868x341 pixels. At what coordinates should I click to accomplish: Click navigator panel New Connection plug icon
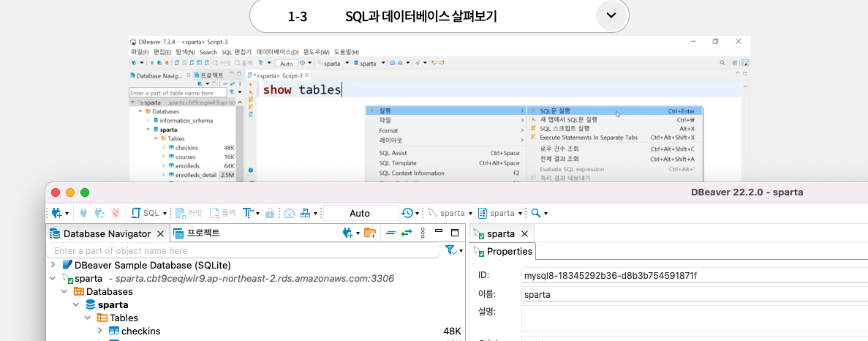(347, 233)
